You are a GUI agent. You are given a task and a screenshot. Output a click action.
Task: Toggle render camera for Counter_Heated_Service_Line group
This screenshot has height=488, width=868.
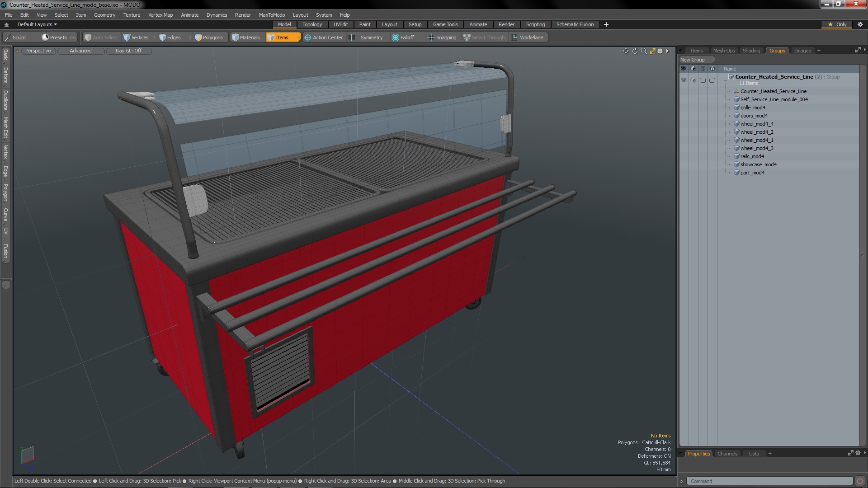click(693, 80)
